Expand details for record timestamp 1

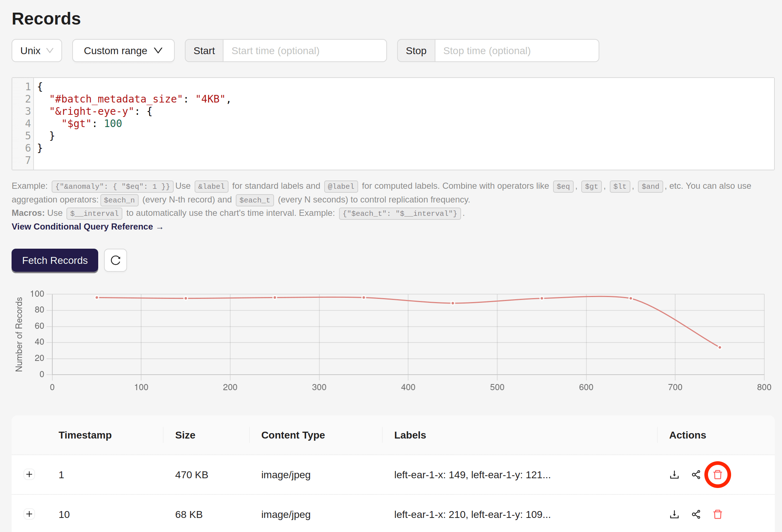(29, 474)
